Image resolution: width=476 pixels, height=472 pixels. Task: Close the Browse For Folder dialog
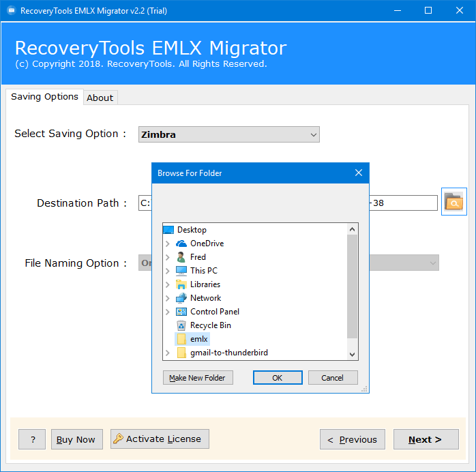click(359, 173)
